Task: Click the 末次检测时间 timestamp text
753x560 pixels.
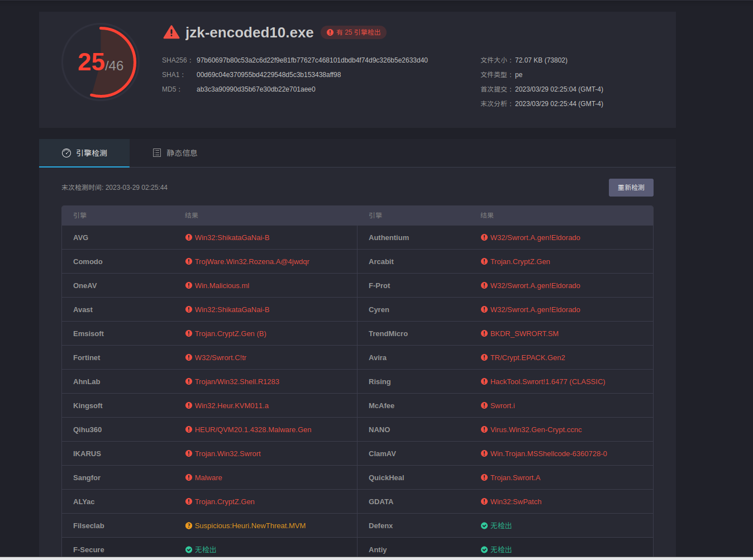Action: (x=115, y=188)
